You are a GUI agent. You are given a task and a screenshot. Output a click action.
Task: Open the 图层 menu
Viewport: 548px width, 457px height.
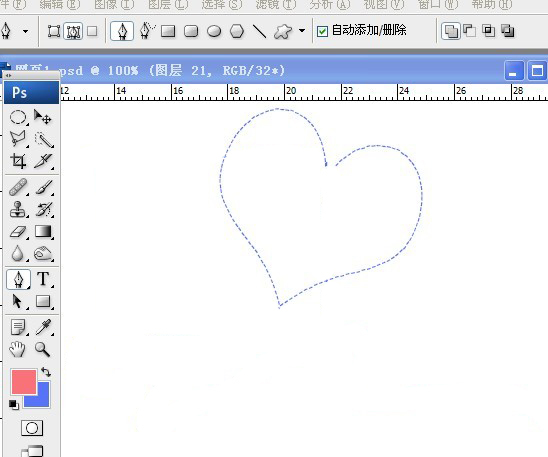pos(168,5)
